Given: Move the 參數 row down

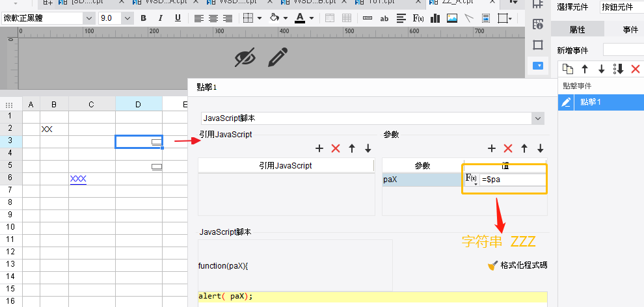Looking at the screenshot, I should pos(541,148).
